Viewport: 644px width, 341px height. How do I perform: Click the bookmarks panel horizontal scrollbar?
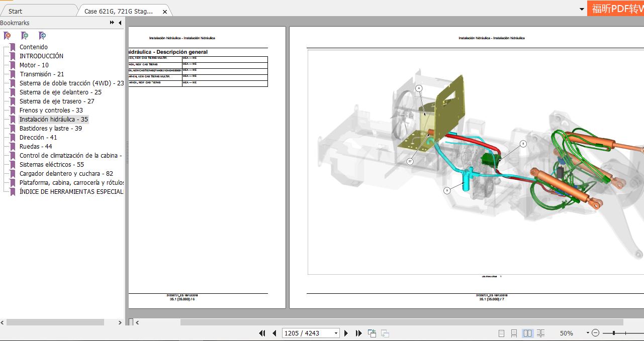55,322
